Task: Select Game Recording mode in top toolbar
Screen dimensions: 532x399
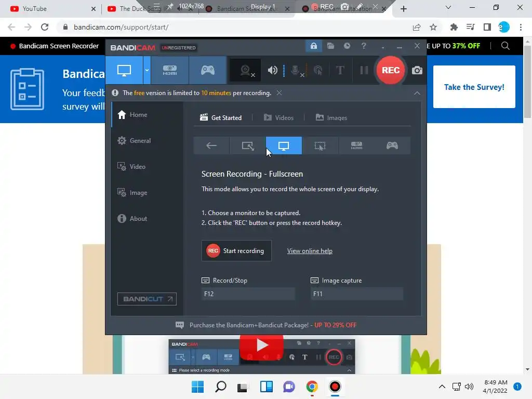Action: (208, 70)
